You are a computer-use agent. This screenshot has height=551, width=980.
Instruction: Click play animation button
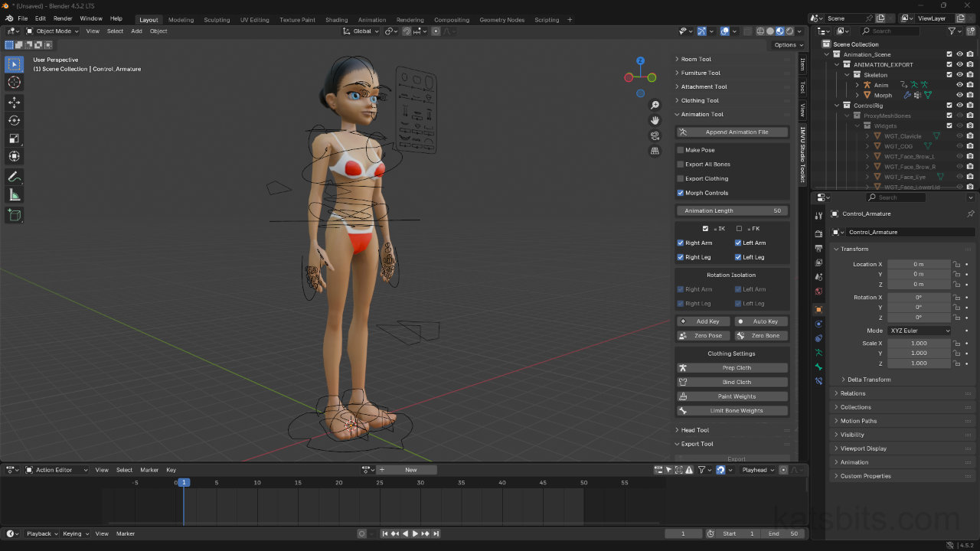click(415, 533)
